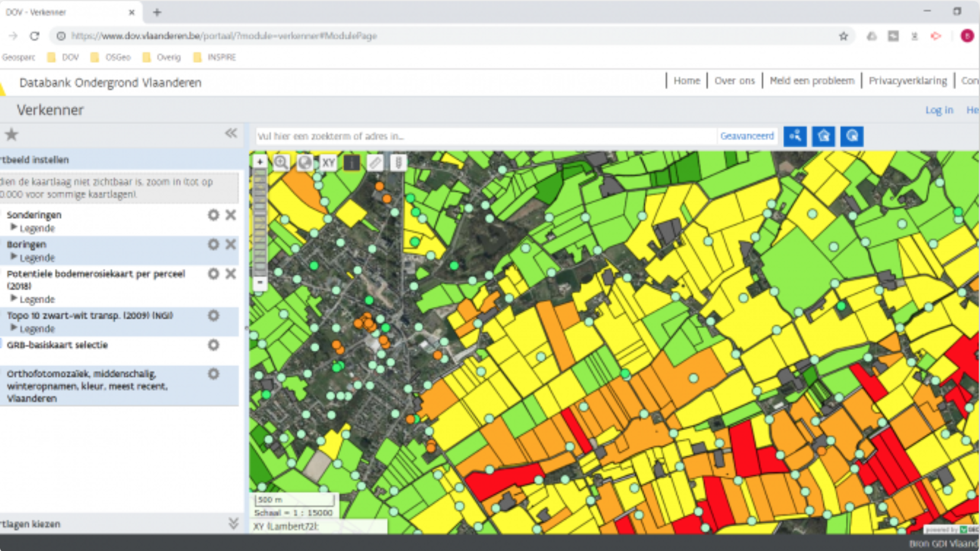Screen dimensions: 980x551
Task: Click the Log in link
Action: point(939,110)
